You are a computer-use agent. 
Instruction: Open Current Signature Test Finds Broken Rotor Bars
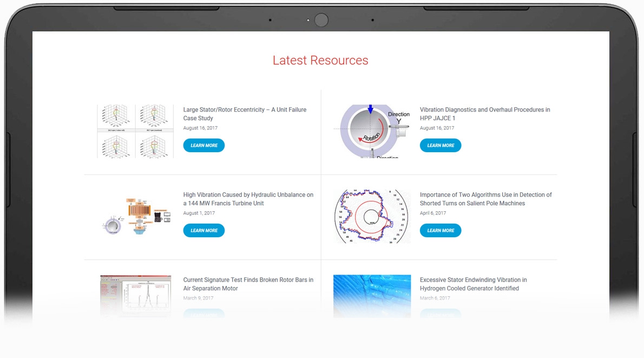coord(248,284)
